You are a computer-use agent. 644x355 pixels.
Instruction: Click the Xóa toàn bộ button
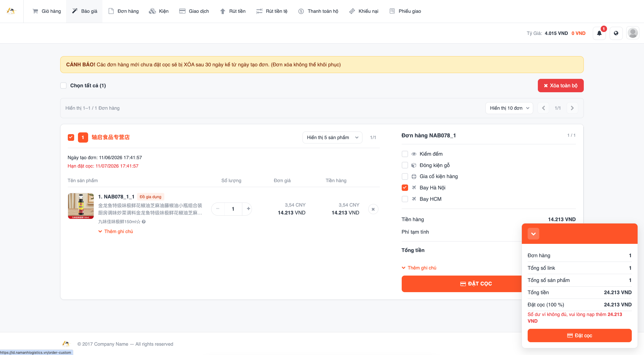[561, 86]
